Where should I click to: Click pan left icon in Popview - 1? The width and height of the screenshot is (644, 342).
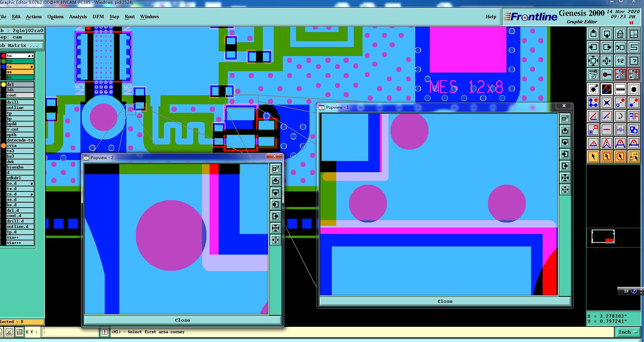click(x=565, y=154)
